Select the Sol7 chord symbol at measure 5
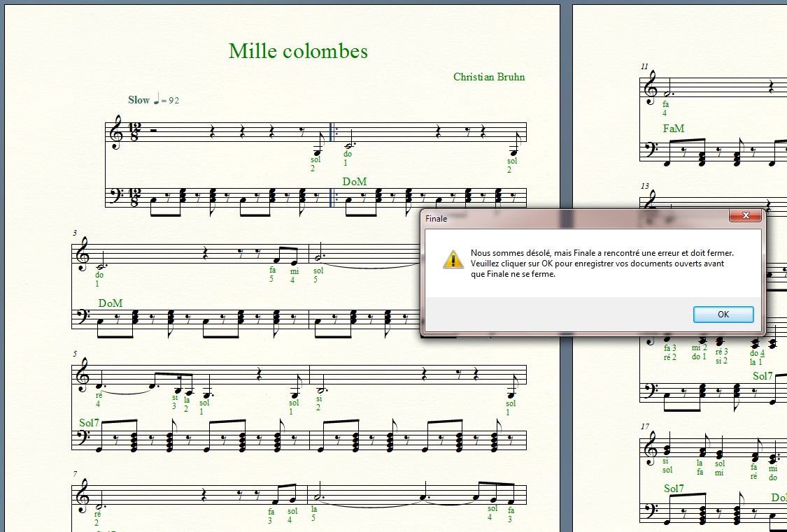 click(90, 423)
